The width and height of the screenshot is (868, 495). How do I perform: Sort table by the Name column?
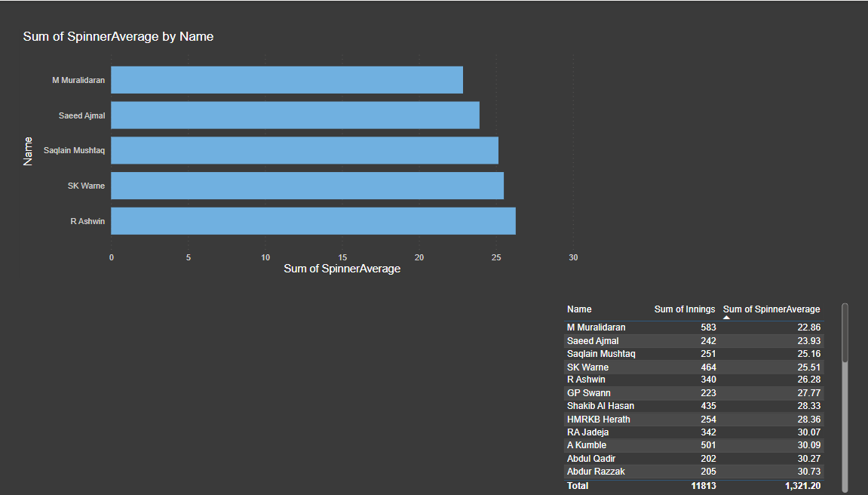point(579,309)
